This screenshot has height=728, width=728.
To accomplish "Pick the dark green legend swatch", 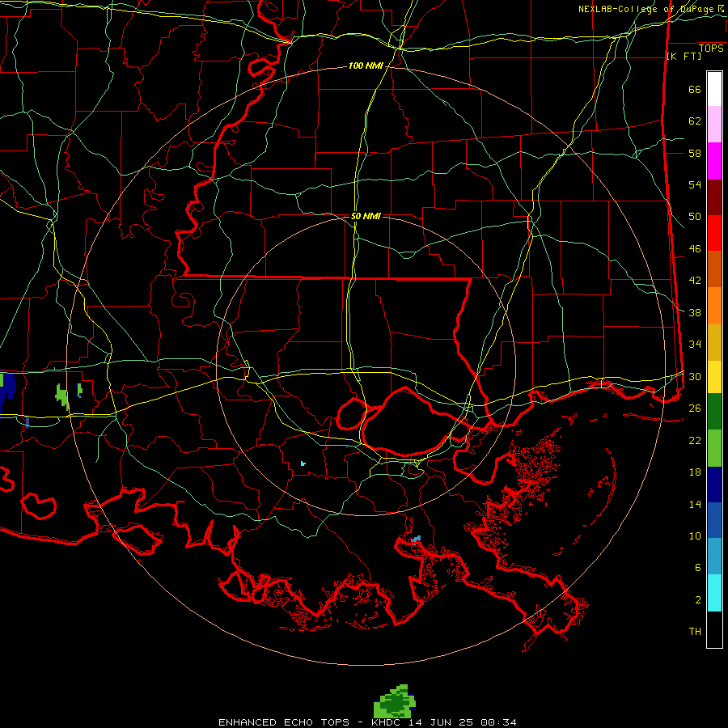I will tap(714, 411).
